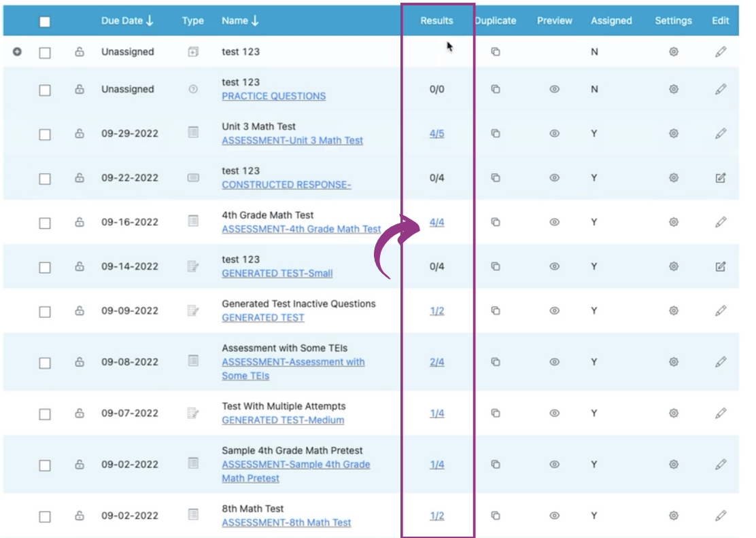Click lock icon on Unit 3 Math Test row
Viewport: 756px width, 538px height.
click(80, 134)
